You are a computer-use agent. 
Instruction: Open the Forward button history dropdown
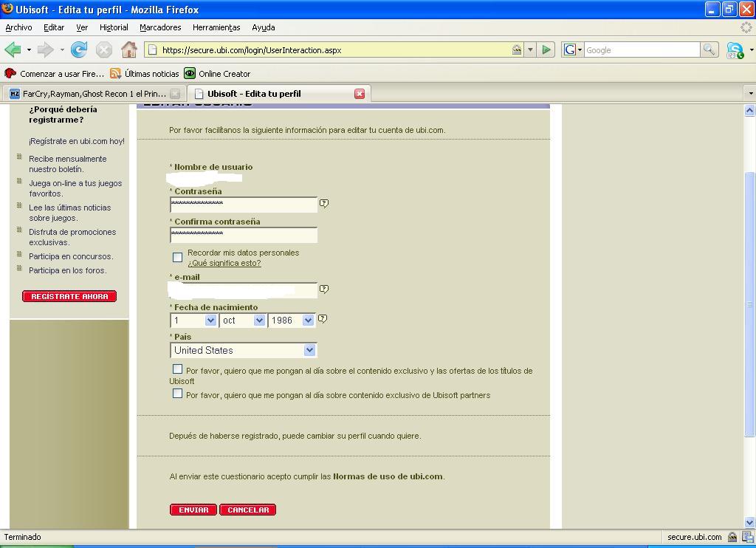click(62, 49)
